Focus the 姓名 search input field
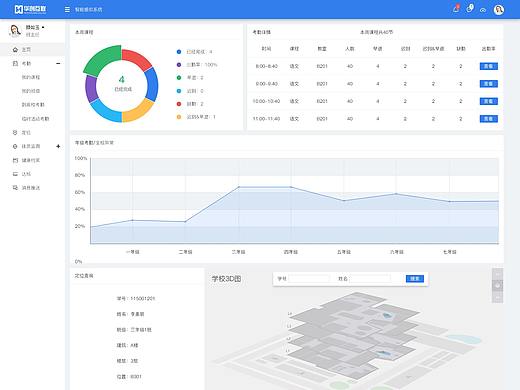This screenshot has height=390, width=520. 370,279
